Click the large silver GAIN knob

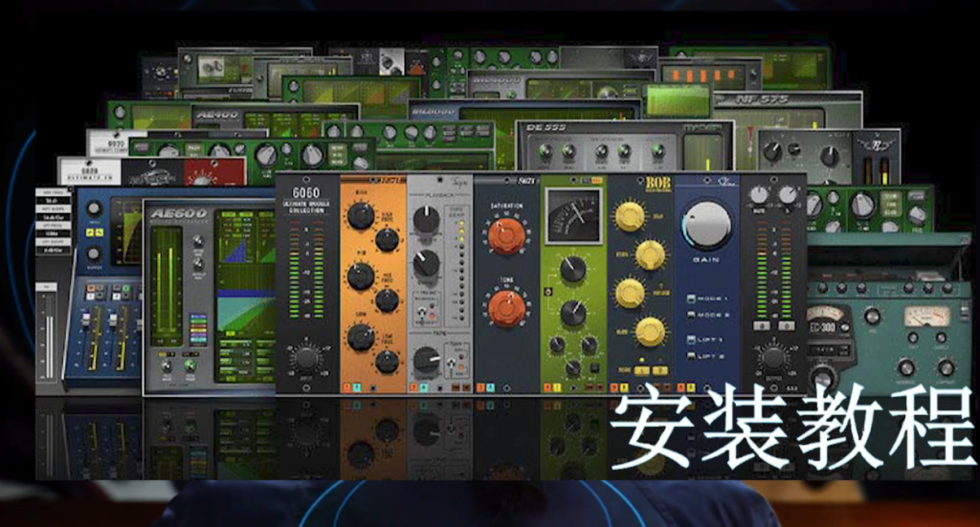[x=707, y=226]
